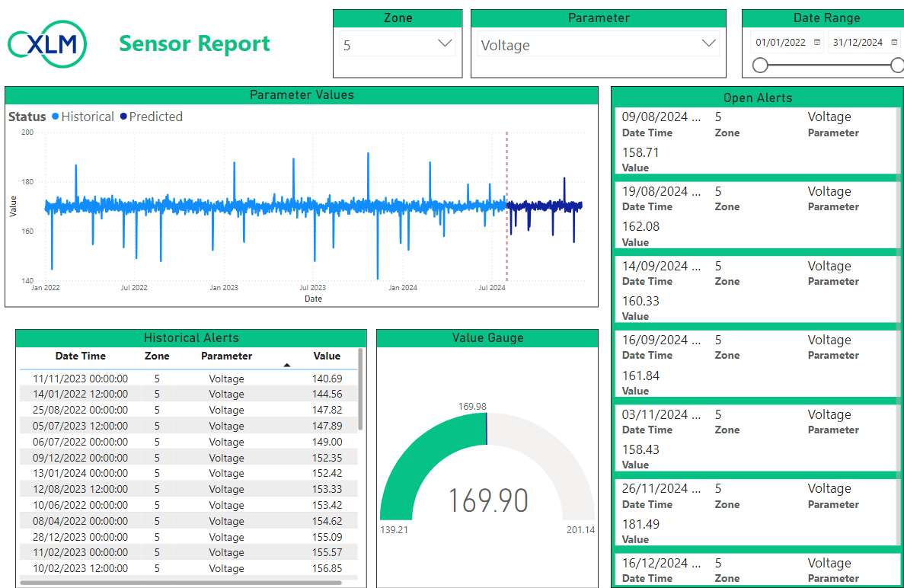The height and width of the screenshot is (588, 904).
Task: Click the XLM logo
Action: 47,44
